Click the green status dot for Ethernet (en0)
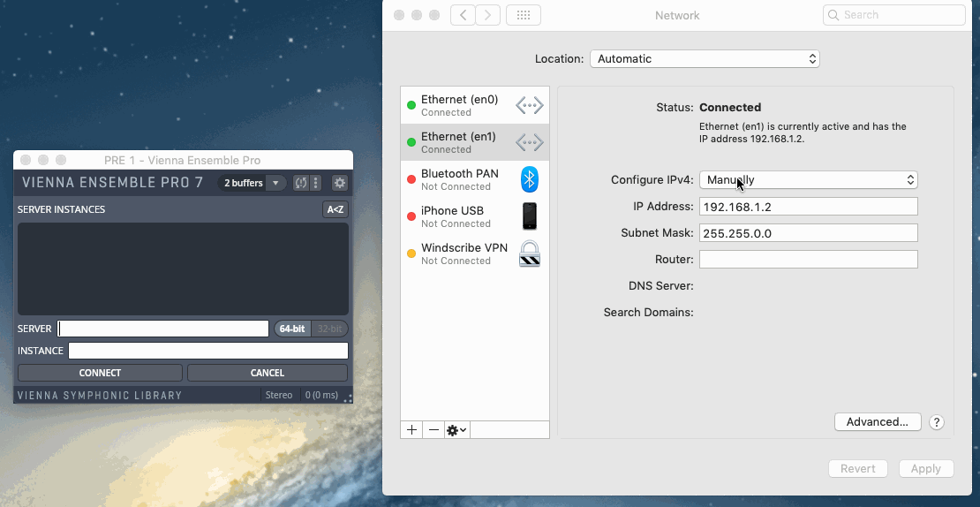Viewport: 980px width, 507px height. point(411,105)
